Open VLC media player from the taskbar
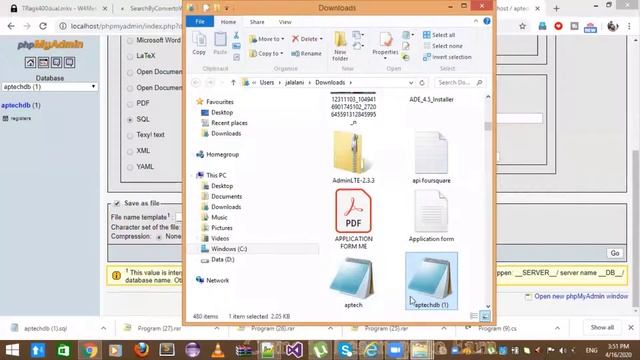640x360 pixels. click(218, 350)
